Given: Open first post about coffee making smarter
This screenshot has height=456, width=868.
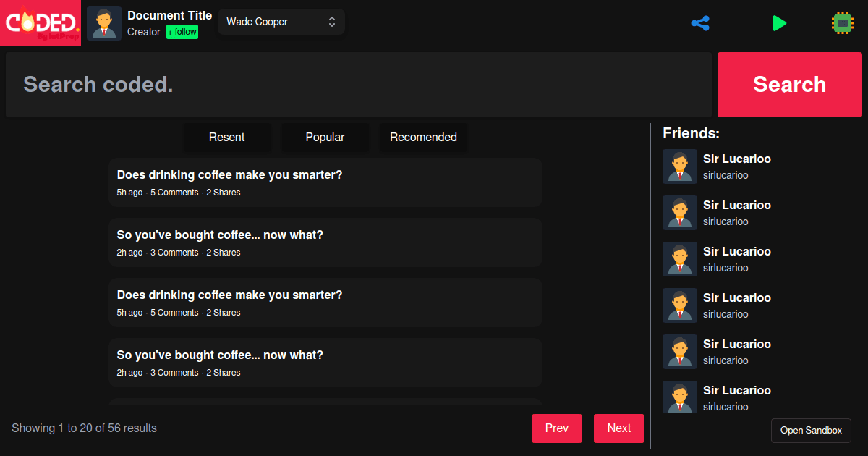Looking at the screenshot, I should (229, 175).
